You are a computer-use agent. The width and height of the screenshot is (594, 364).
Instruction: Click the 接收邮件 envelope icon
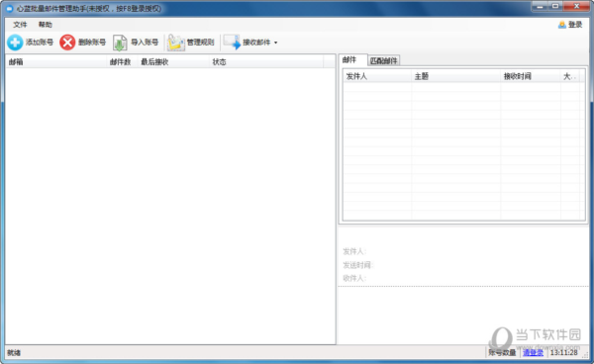[x=232, y=42]
